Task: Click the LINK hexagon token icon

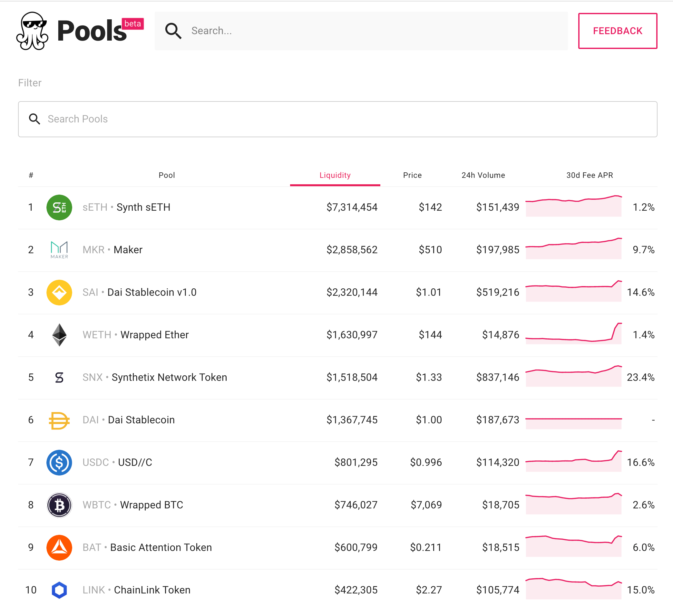Action: (x=59, y=590)
